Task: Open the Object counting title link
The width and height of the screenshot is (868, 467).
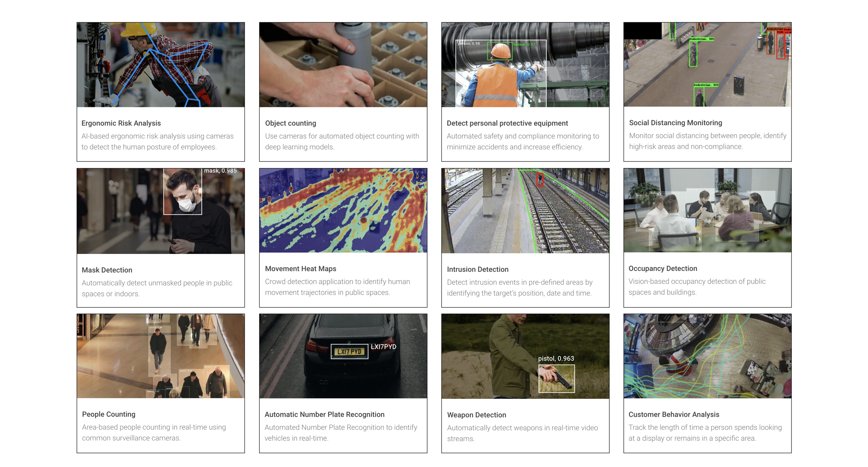Action: (x=290, y=123)
